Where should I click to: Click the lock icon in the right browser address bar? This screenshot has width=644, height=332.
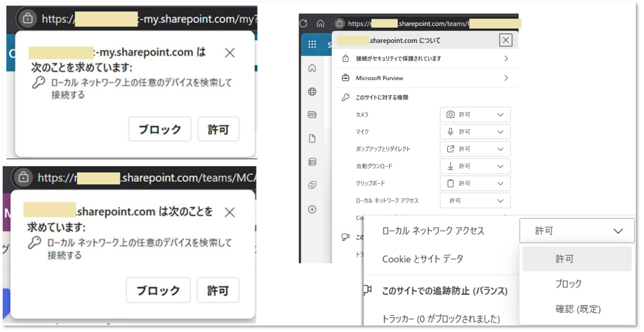tap(339, 23)
